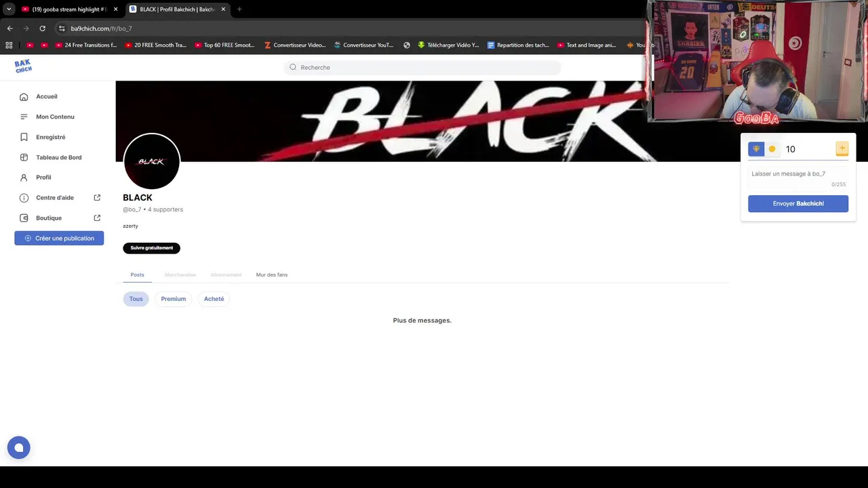Close the gooba stream highlight tab
This screenshot has width=868, height=488.
(115, 9)
